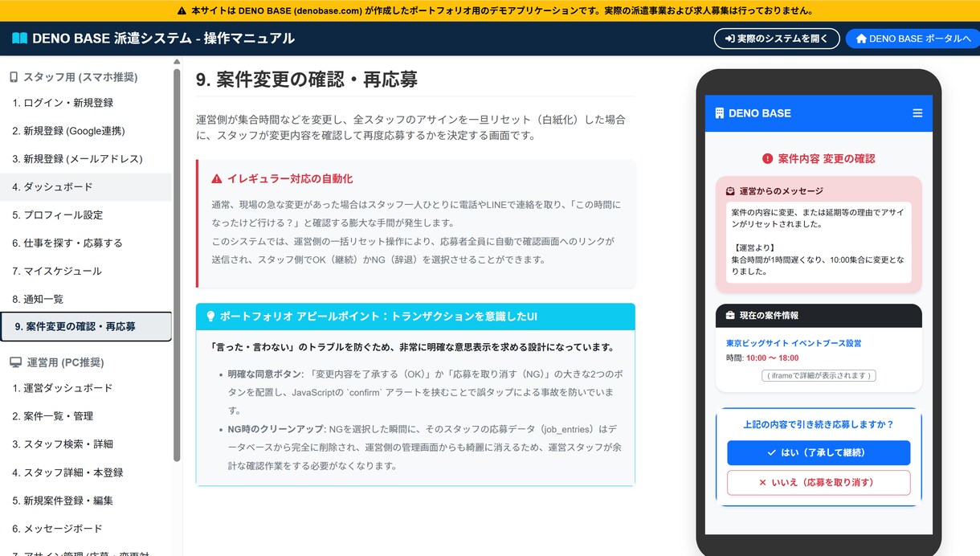Open 運営用 item 6. メッセージボード

point(86,529)
